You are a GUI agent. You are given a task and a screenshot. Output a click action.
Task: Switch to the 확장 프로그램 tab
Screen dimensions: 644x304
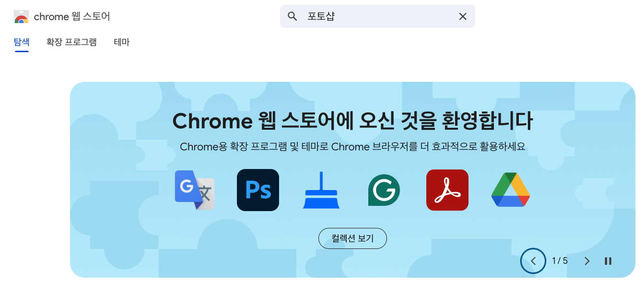71,42
